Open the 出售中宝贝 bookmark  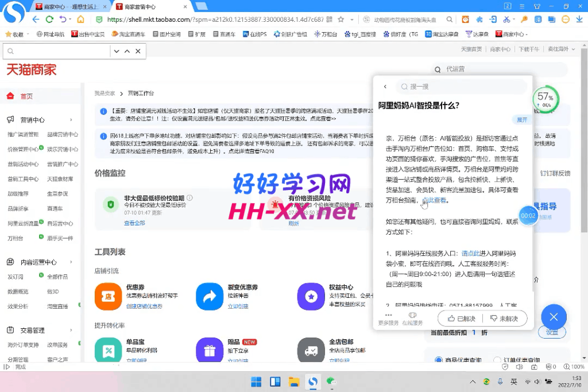pos(88,34)
